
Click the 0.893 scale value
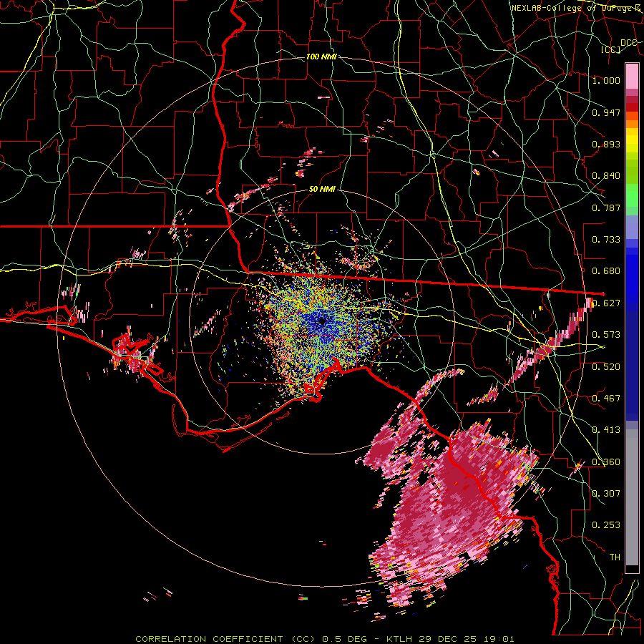(606, 144)
